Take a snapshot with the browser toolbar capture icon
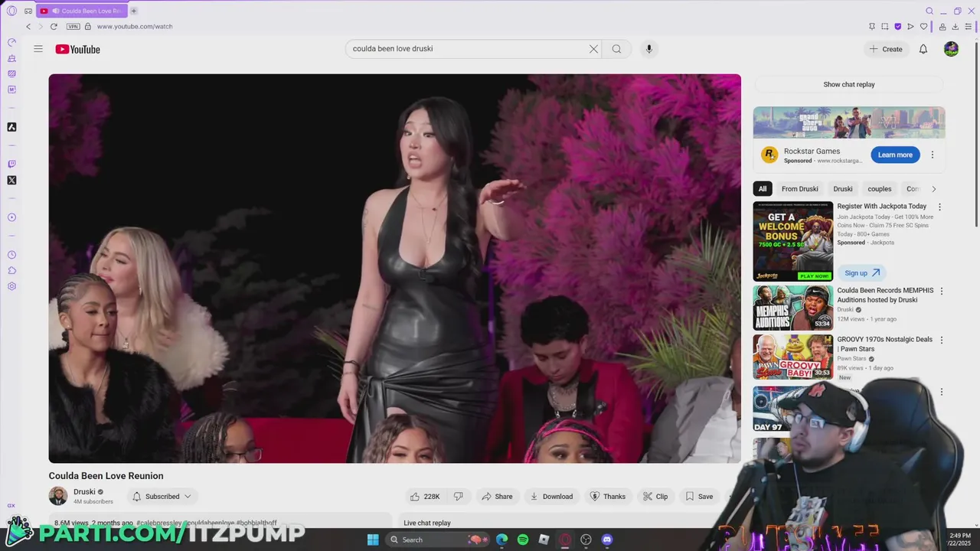The width and height of the screenshot is (980, 551). (x=884, y=26)
